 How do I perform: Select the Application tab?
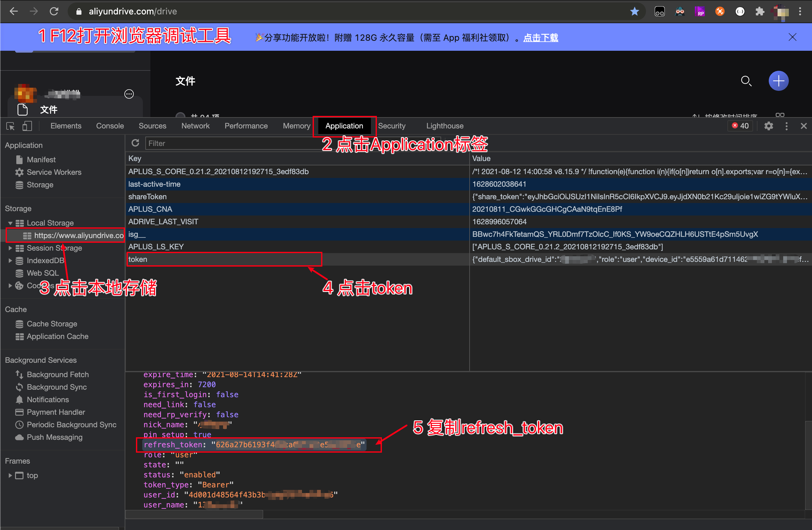click(x=344, y=126)
